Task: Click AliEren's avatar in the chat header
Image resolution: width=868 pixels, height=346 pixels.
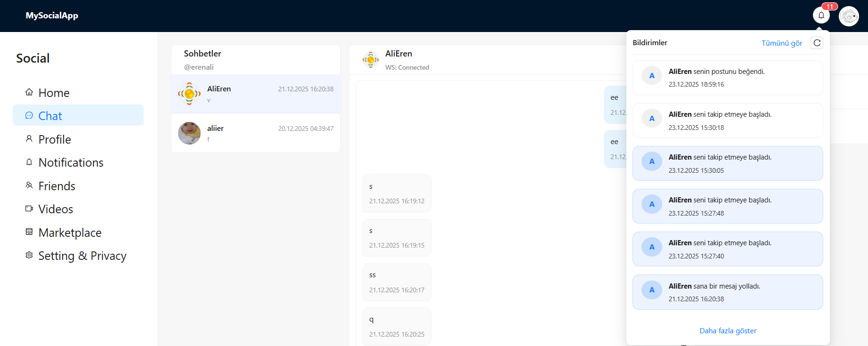Action: [371, 60]
